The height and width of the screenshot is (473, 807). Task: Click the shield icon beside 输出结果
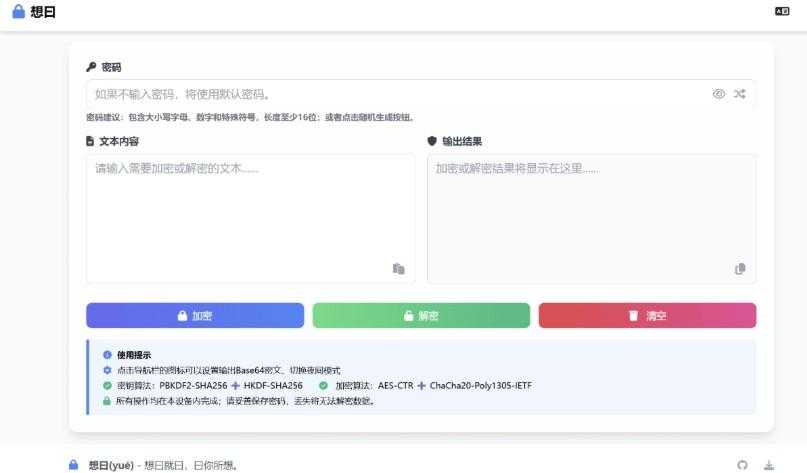point(432,141)
